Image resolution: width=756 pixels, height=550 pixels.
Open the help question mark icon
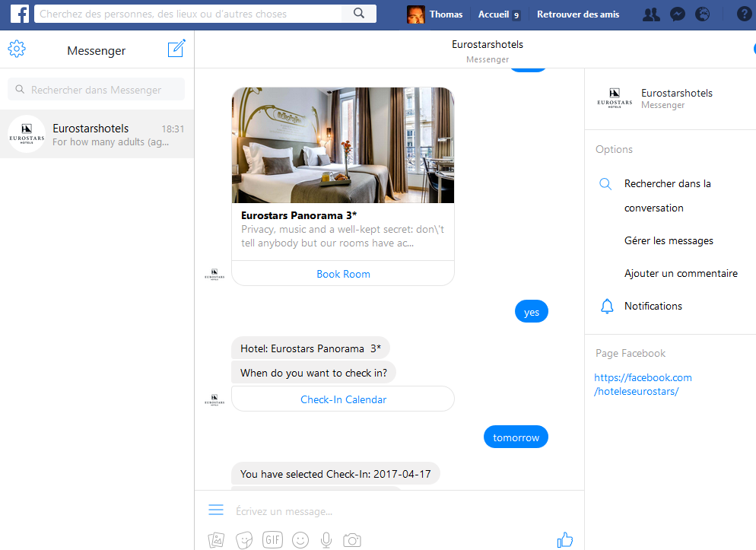(x=744, y=14)
